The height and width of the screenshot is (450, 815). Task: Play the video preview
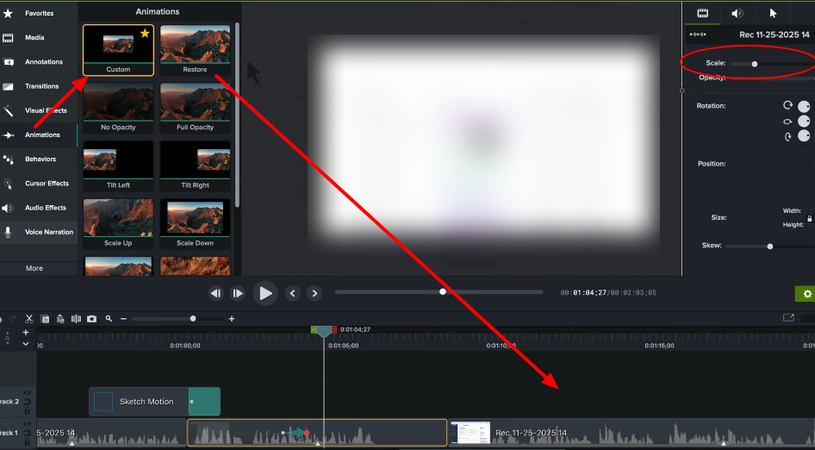[x=265, y=293]
